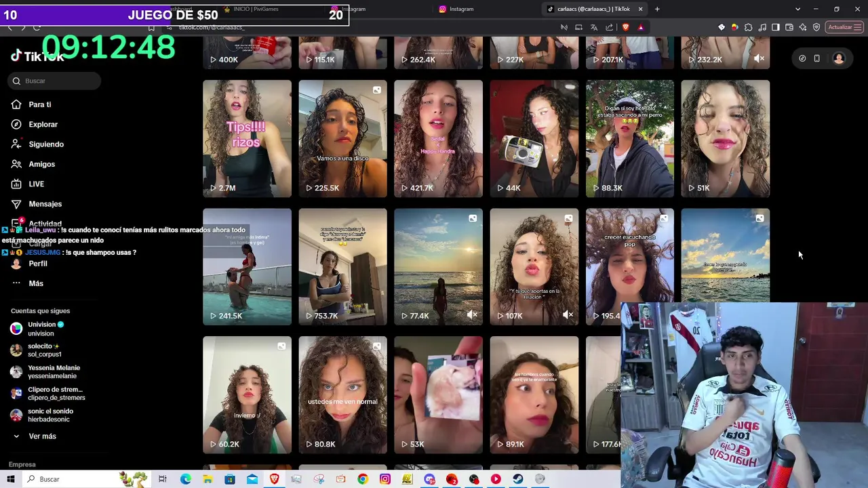Toggle mute icon on 107K video
This screenshot has height=488, width=868.
tap(568, 315)
